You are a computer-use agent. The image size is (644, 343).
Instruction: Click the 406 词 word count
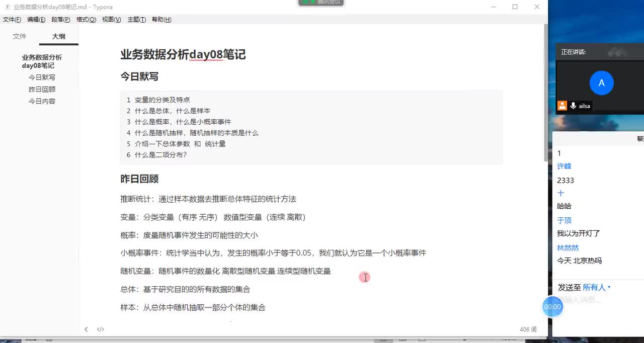tap(528, 329)
